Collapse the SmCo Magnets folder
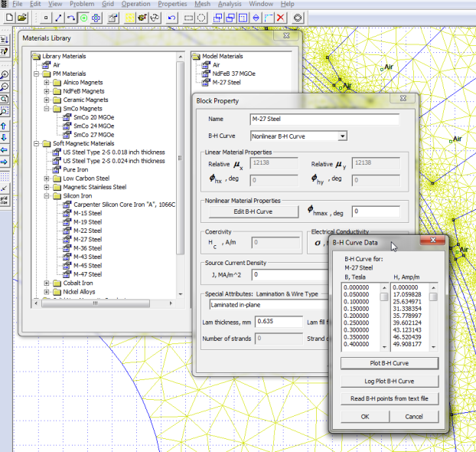The height and width of the screenshot is (452, 476). [x=47, y=109]
